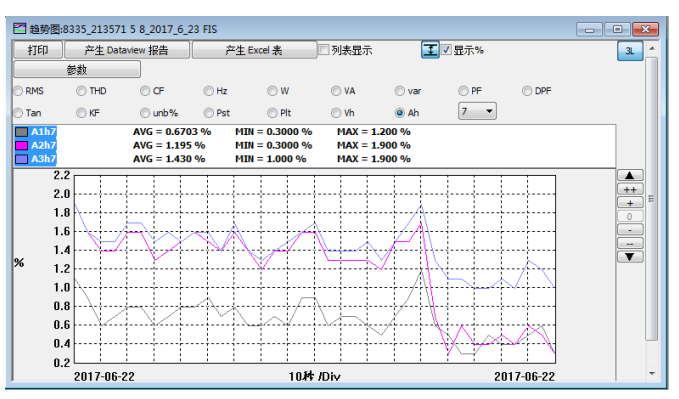This screenshot has height=399, width=679.
Task: Click the scrollbar up arrow
Action: pos(652,48)
